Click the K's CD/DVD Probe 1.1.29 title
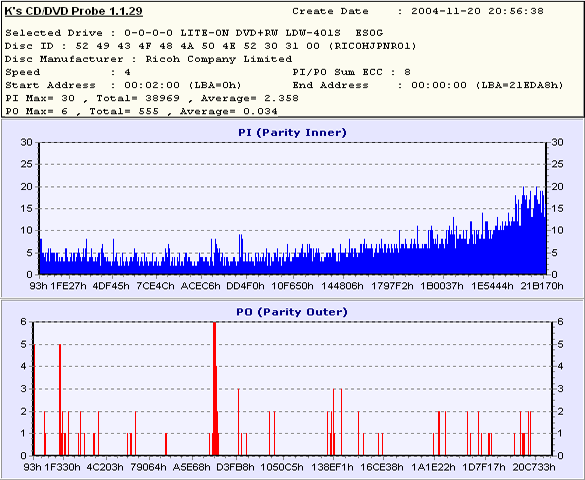Image resolution: width=585 pixels, height=480 pixels. (73, 11)
